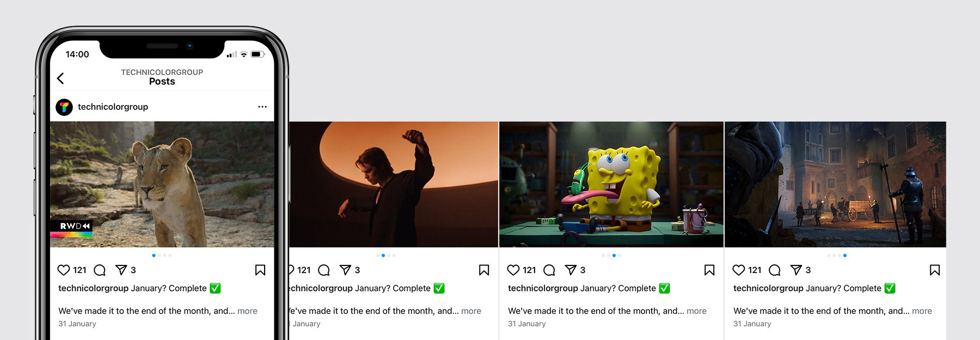The width and height of the screenshot is (980, 340).
Task: Open comments on the lioness post
Action: [100, 270]
